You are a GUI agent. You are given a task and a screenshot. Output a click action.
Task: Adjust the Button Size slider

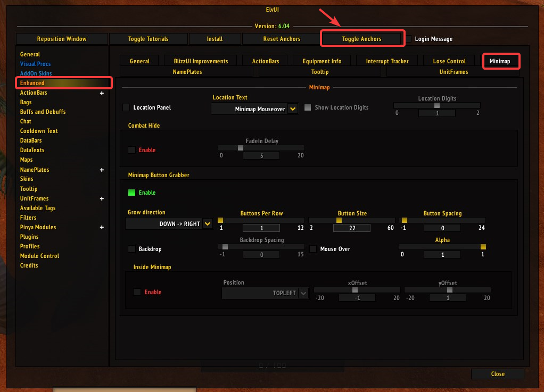pyautogui.click(x=352, y=220)
